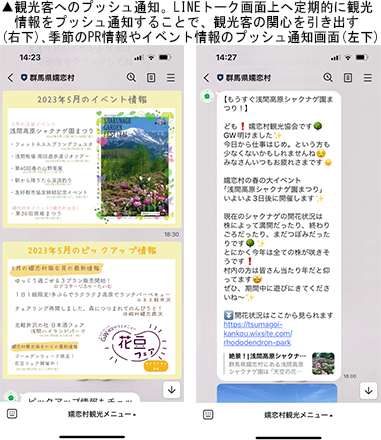Open 嬬恋村観光メニュー in right phone

coord(298,415)
